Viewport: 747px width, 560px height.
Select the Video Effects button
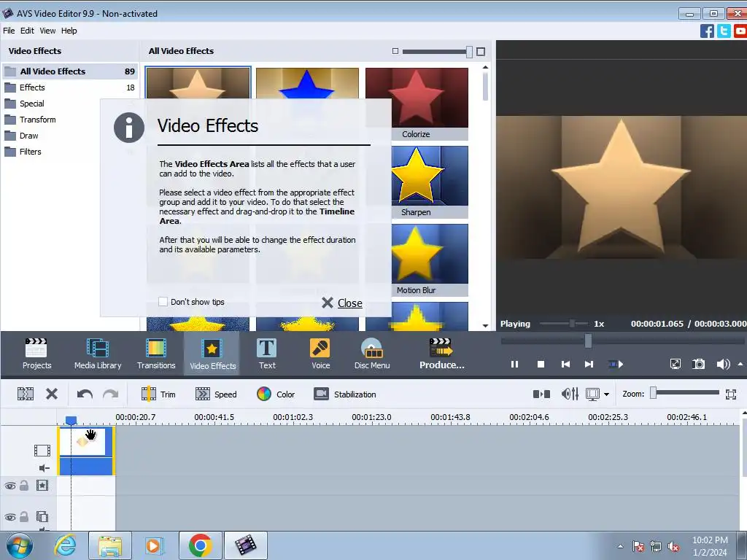coord(212,354)
